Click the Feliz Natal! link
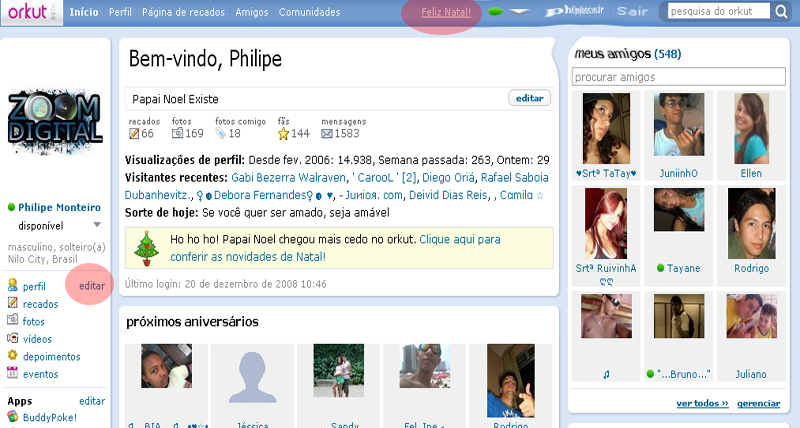This screenshot has height=428, width=800. click(x=446, y=12)
